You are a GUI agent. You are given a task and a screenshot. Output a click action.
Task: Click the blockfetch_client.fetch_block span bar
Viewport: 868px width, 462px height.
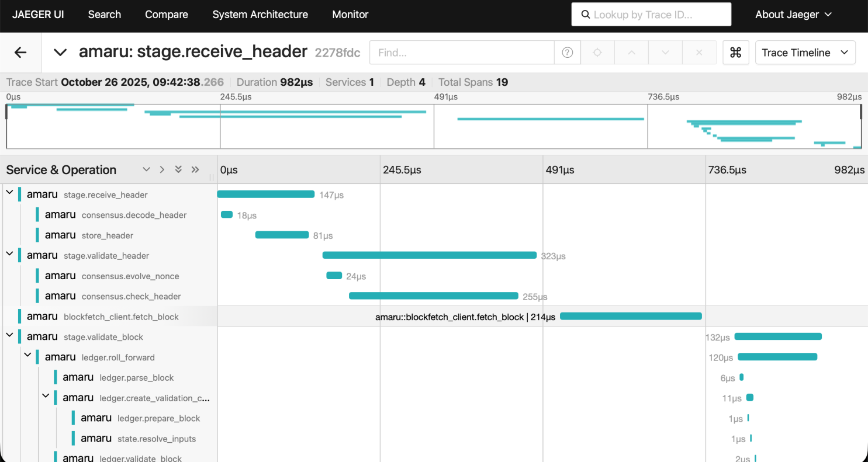click(631, 317)
